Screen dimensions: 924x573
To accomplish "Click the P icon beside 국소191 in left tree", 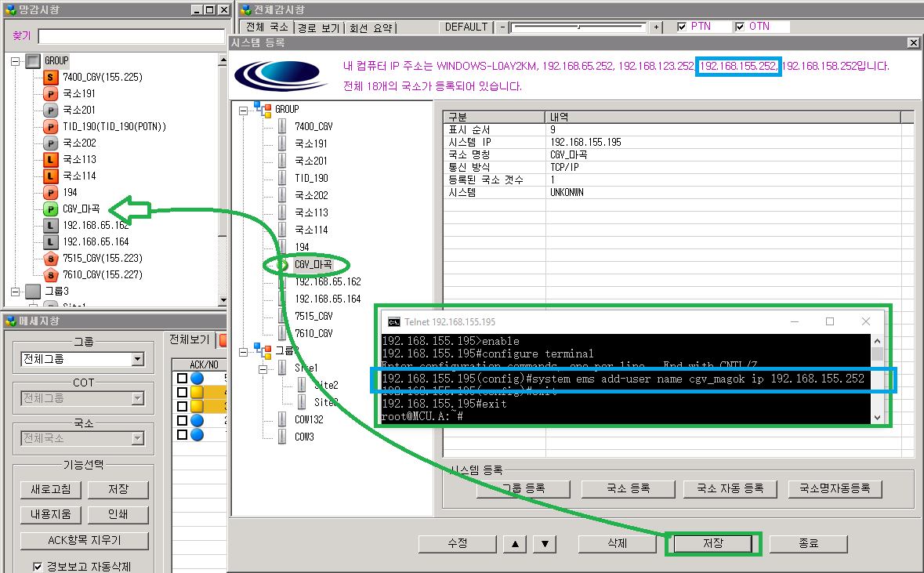I will click(x=51, y=94).
